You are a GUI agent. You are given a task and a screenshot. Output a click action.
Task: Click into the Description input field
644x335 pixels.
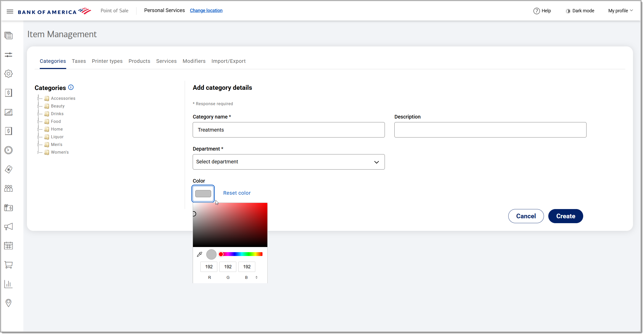click(x=490, y=130)
